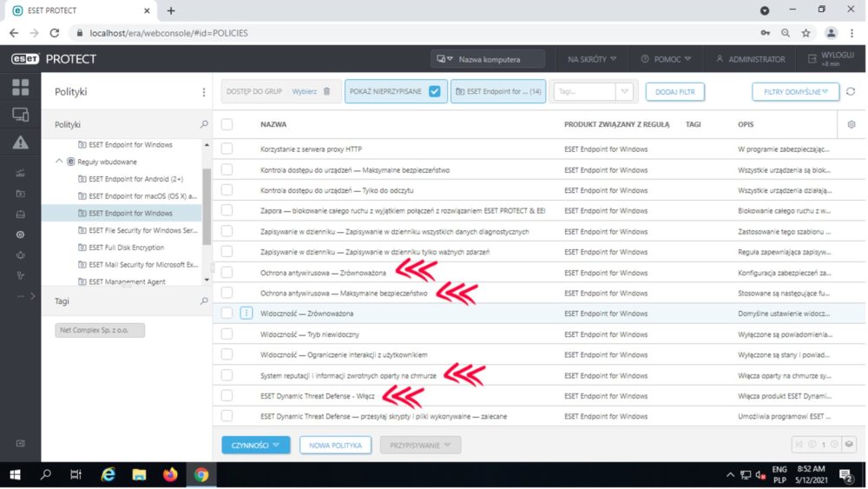This screenshot has height=489, width=868.
Task: Check the Widoczność — Tryb niewidoczny row
Action: coord(227,334)
